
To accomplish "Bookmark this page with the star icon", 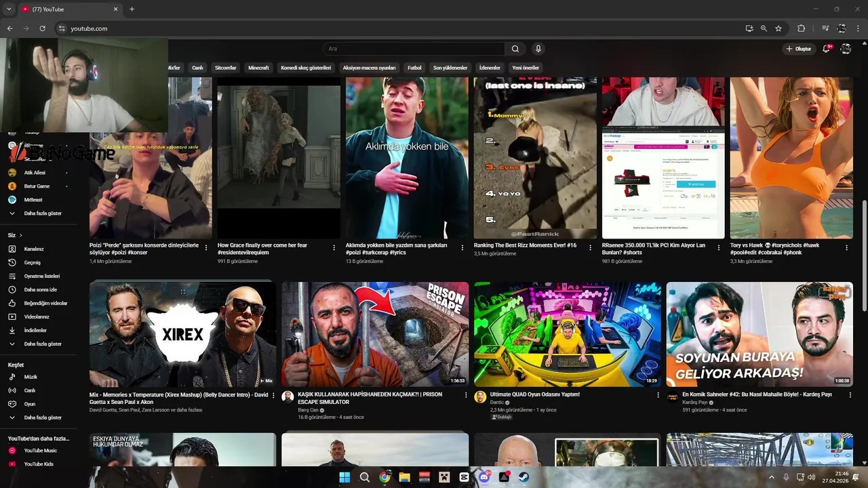I will click(x=778, y=28).
